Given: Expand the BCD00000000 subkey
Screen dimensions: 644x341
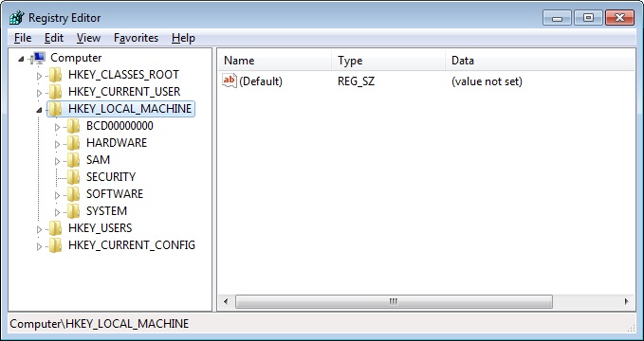Looking at the screenshot, I should 58,127.
